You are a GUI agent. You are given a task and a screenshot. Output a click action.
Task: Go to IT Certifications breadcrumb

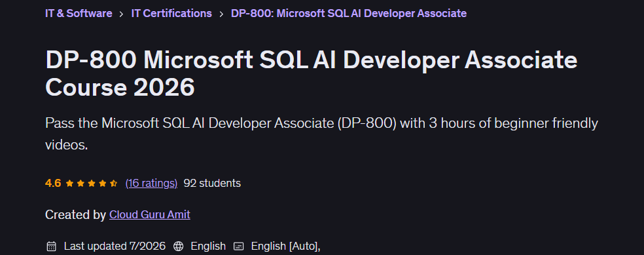[171, 13]
